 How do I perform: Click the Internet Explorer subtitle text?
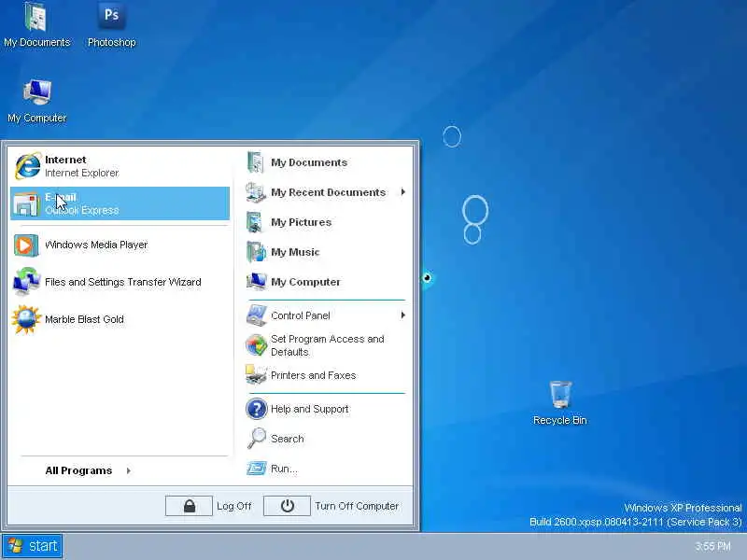pyautogui.click(x=81, y=173)
